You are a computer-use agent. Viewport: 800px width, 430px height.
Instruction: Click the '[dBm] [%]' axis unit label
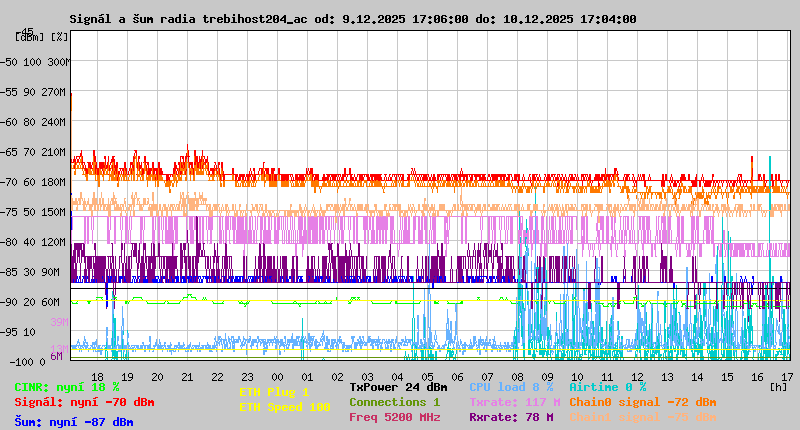[x=41, y=37]
